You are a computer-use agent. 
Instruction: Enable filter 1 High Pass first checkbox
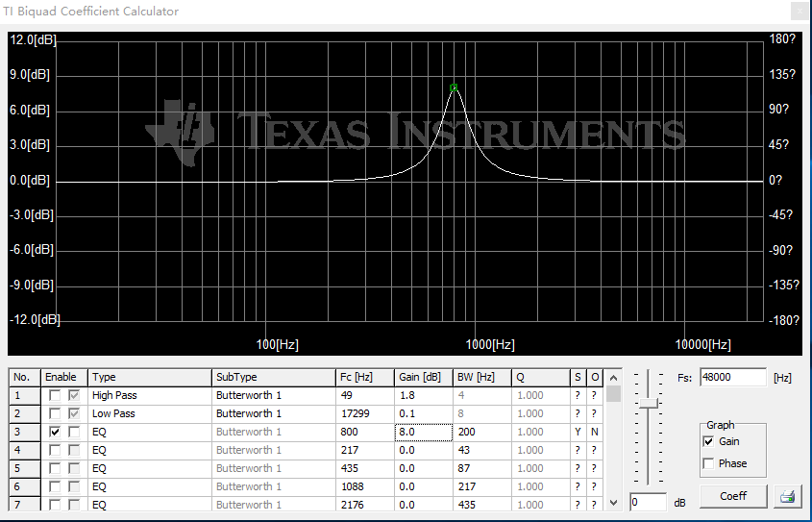pyautogui.click(x=55, y=396)
